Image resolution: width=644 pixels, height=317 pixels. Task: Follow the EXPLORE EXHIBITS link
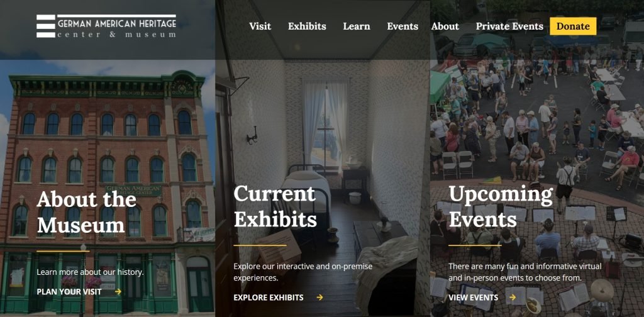coord(269,298)
